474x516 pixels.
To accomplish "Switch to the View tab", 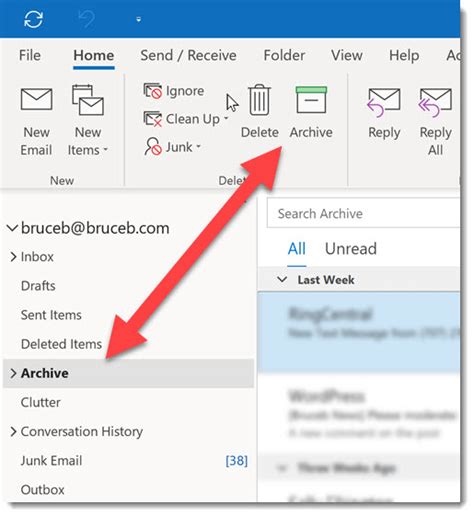I will [x=347, y=55].
